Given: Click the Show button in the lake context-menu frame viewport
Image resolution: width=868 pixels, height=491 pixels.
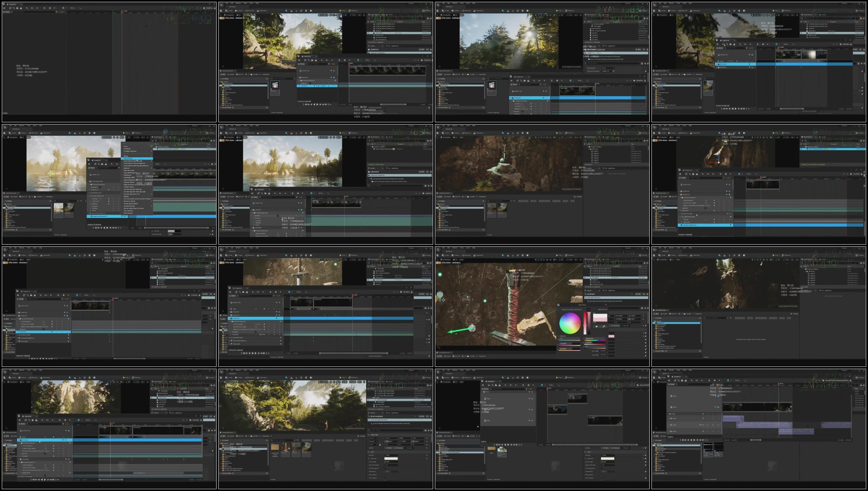Looking at the screenshot, I should point(28,137).
